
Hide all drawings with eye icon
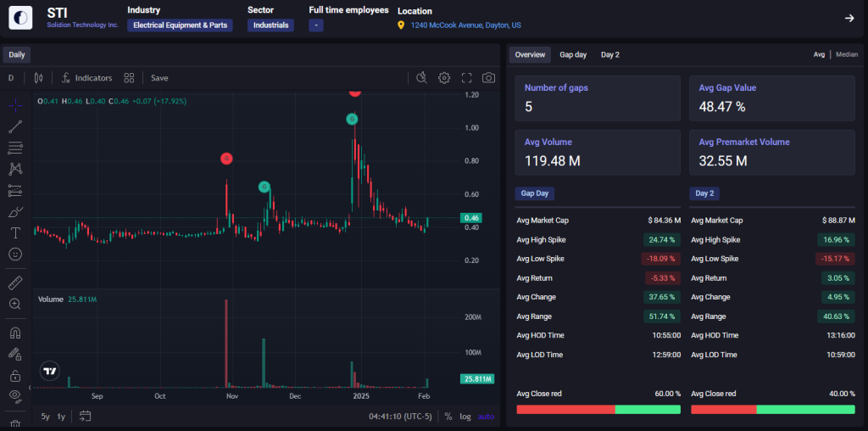[15, 396]
